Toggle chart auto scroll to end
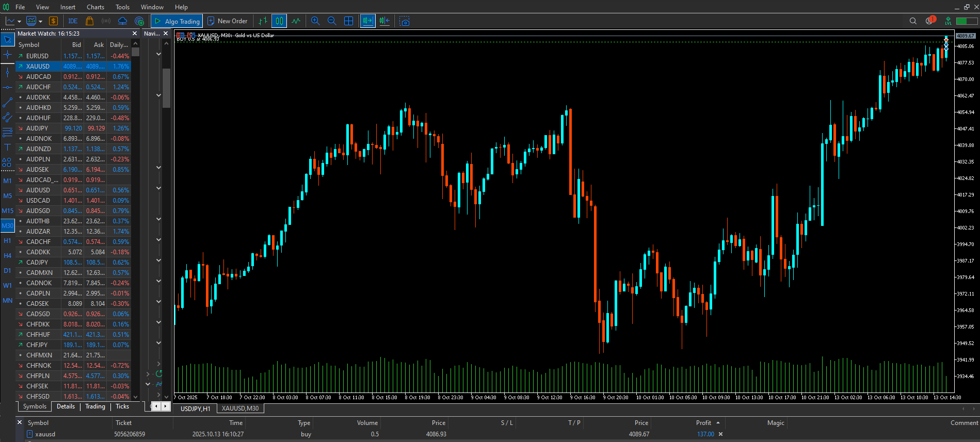 coord(367,21)
